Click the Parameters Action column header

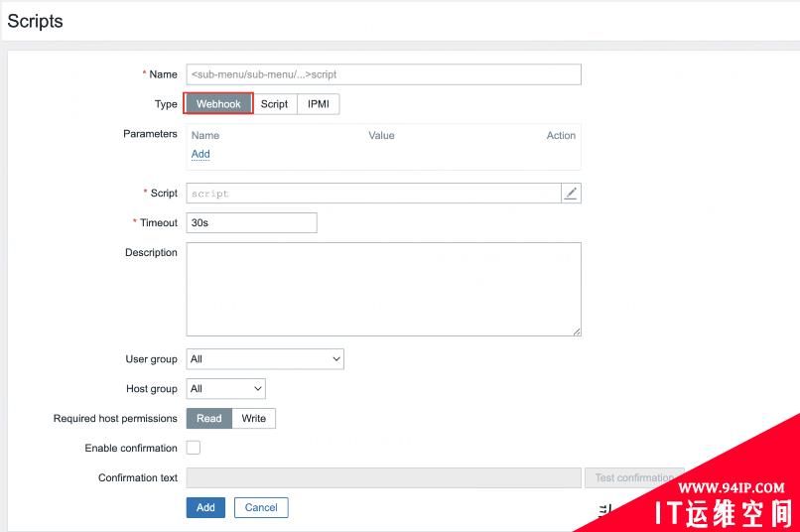(561, 136)
